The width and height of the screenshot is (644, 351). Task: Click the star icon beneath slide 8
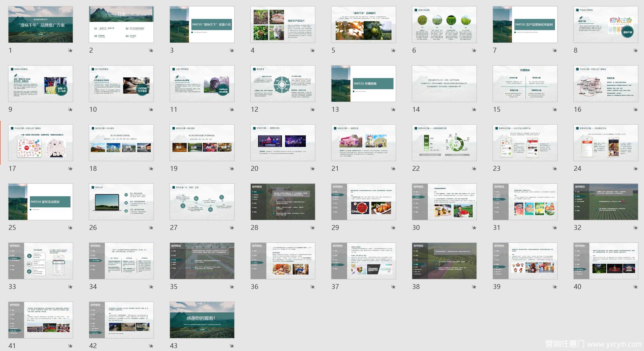[636, 50]
